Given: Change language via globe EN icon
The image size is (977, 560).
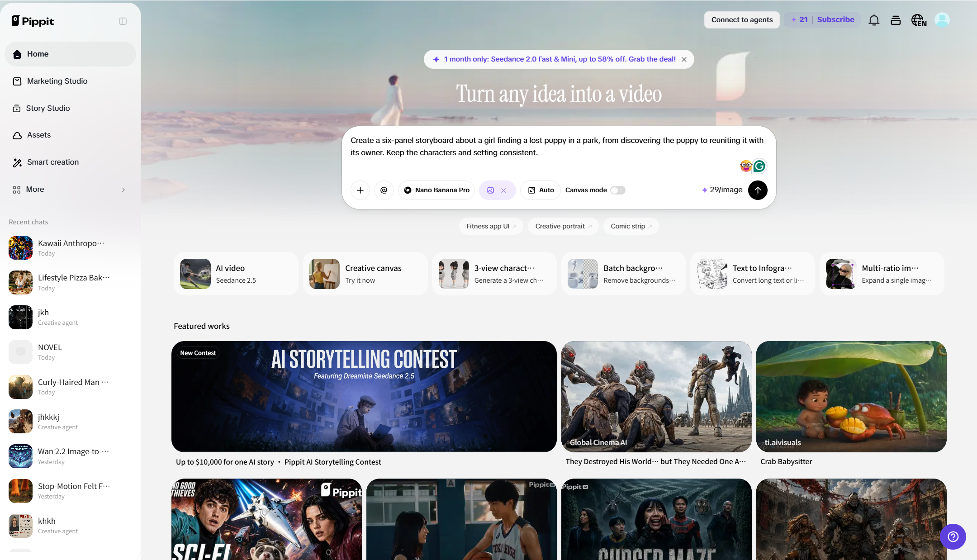Looking at the screenshot, I should point(919,20).
